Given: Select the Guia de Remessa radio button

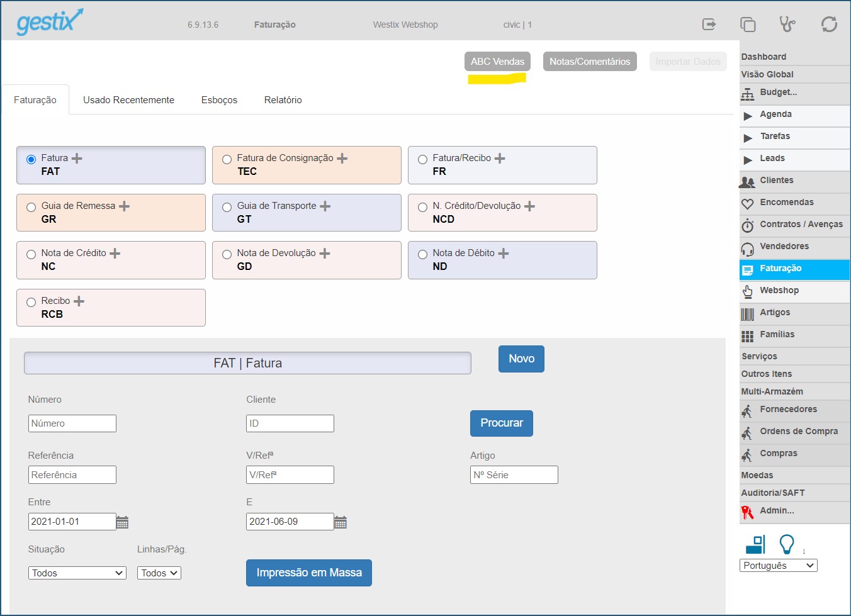Looking at the screenshot, I should coord(31,207).
